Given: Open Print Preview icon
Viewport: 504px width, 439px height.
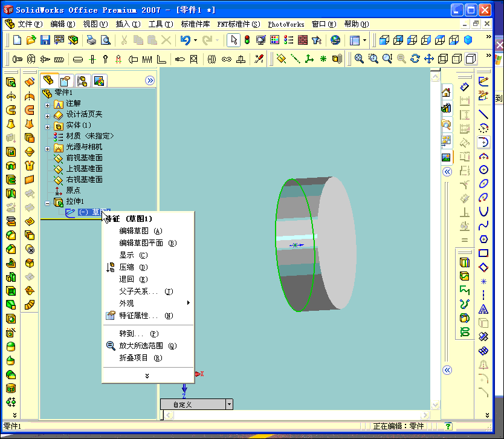Looking at the screenshot, I should [x=105, y=40].
